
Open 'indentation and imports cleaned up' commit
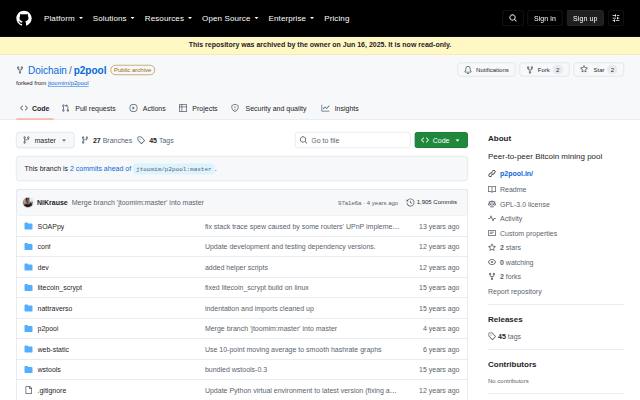coord(259,309)
